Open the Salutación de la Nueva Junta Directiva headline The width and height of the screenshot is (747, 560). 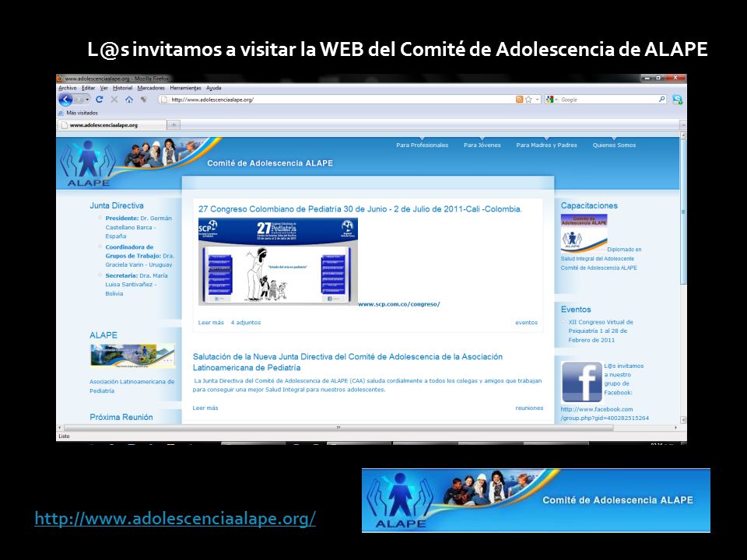tap(348, 362)
